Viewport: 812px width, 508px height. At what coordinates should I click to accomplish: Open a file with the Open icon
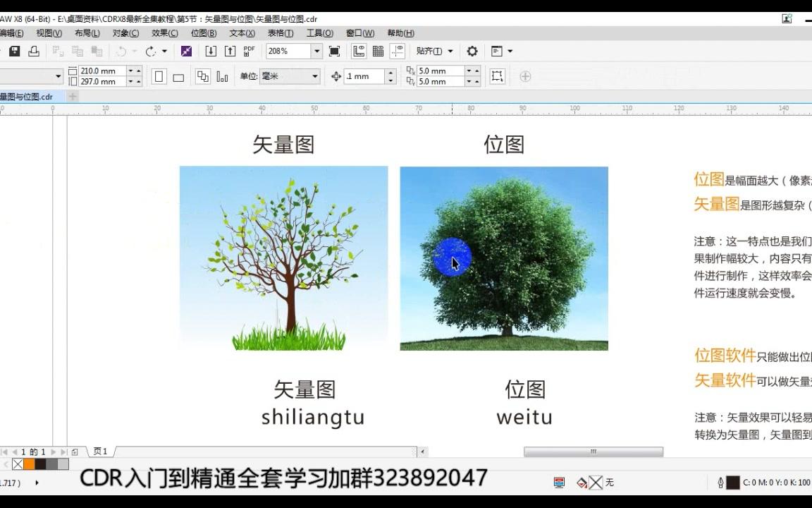pos(1,51)
